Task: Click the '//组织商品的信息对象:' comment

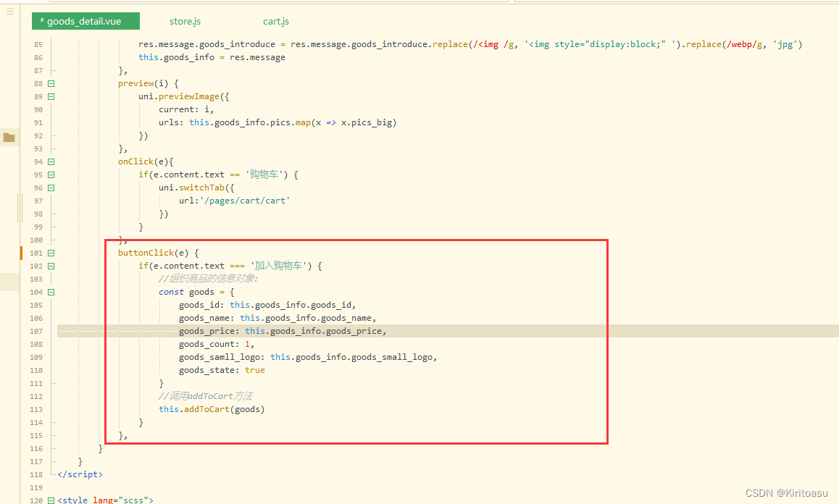Action: coord(208,279)
